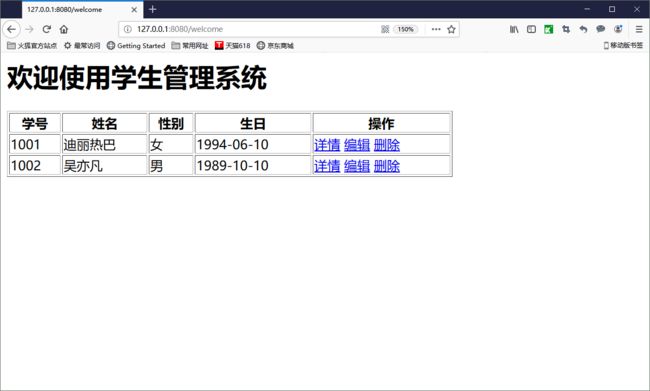The width and height of the screenshot is (650, 391).
Task: Click the 性别 column header
Action: click(x=171, y=123)
